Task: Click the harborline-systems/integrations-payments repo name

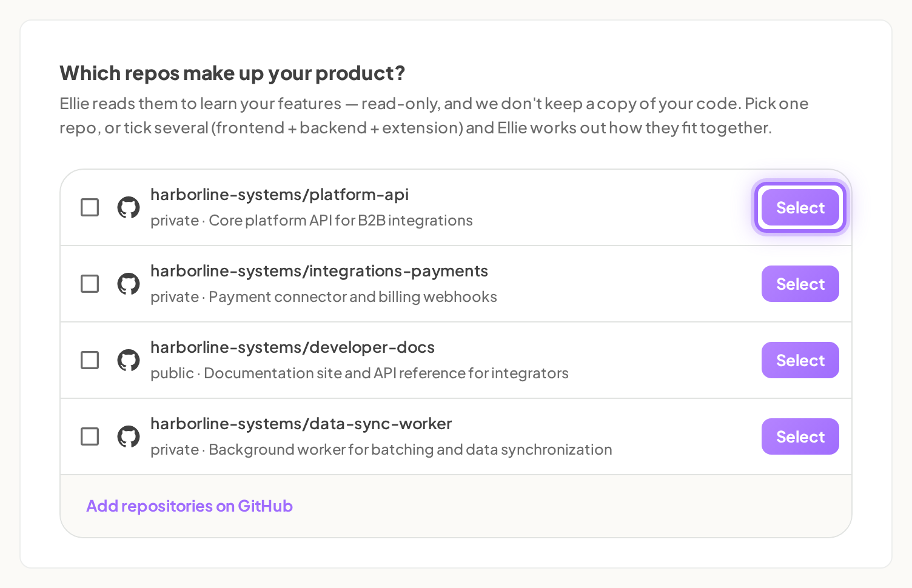Action: point(319,271)
